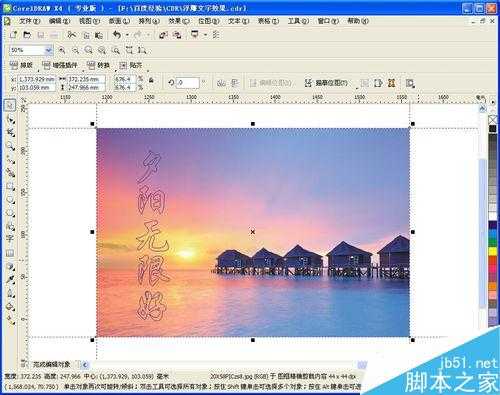Open the Undo history dropdown arrow
This screenshot has height=395, width=500.
click(x=127, y=35)
